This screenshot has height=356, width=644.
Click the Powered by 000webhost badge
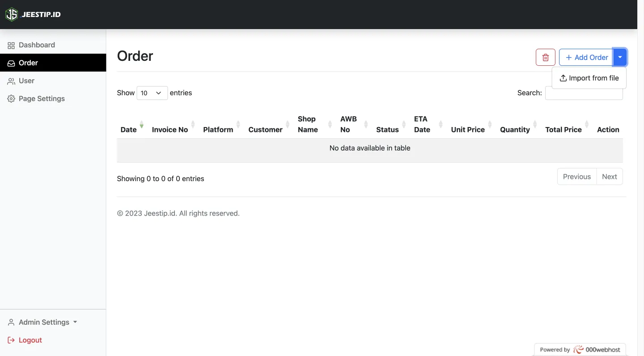point(580,350)
